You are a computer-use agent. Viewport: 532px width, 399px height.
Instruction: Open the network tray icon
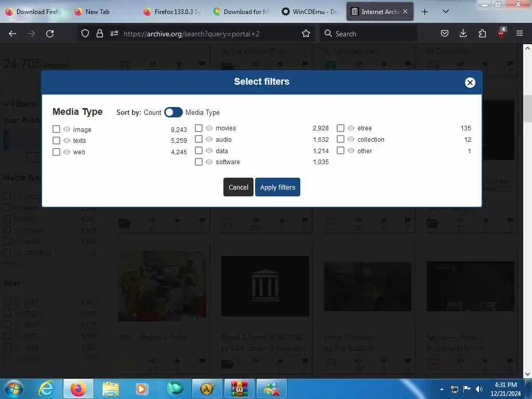click(455, 389)
